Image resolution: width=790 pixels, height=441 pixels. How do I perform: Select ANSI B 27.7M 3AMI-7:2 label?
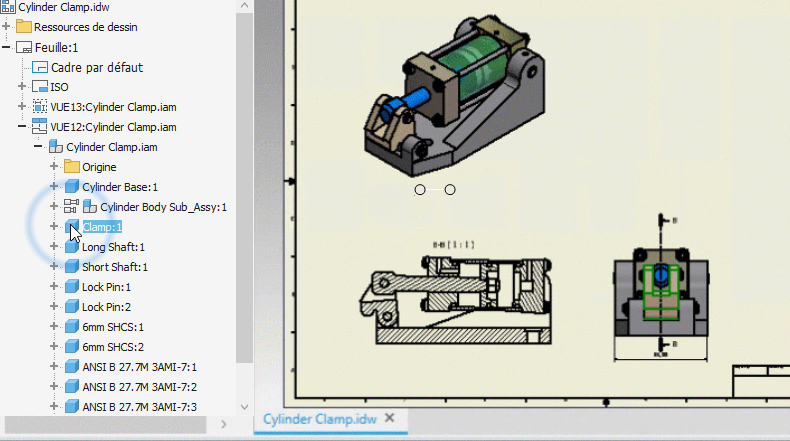pos(140,387)
